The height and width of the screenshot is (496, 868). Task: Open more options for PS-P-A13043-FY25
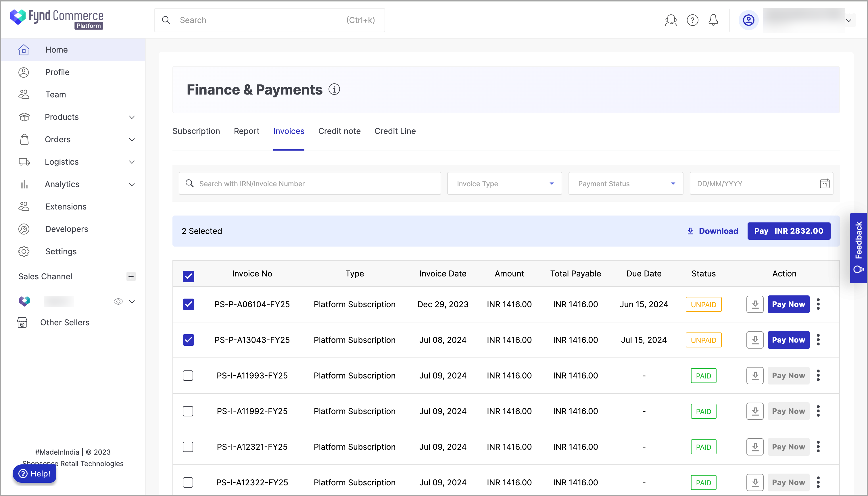(x=818, y=340)
